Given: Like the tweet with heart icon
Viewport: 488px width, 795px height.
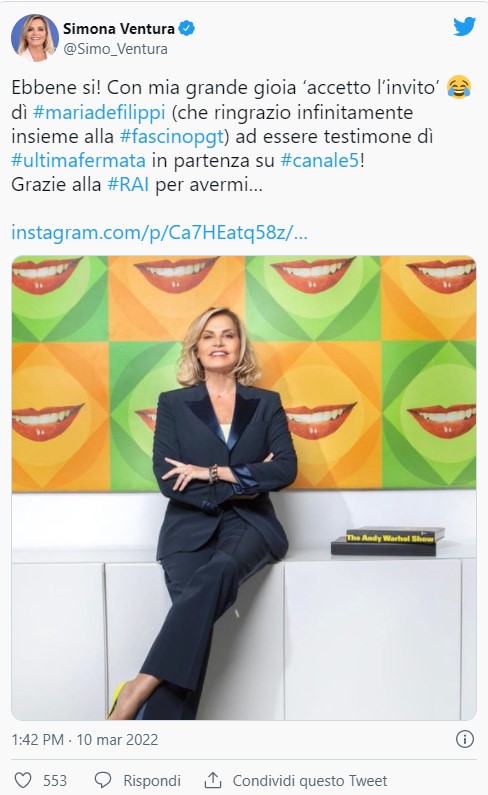Looking at the screenshot, I should point(23,780).
